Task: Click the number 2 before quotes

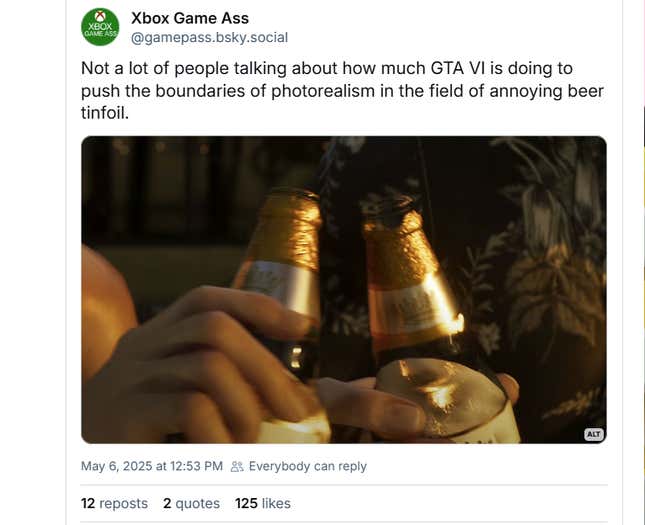Action: click(167, 503)
